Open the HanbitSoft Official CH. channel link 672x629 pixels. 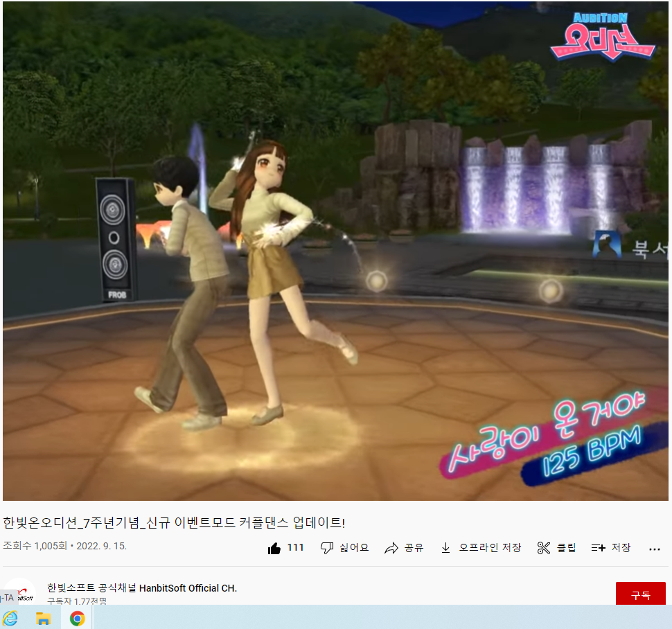[x=142, y=588]
